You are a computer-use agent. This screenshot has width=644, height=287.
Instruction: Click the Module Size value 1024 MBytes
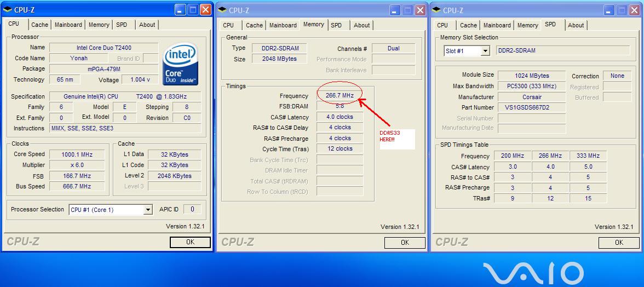[532, 76]
